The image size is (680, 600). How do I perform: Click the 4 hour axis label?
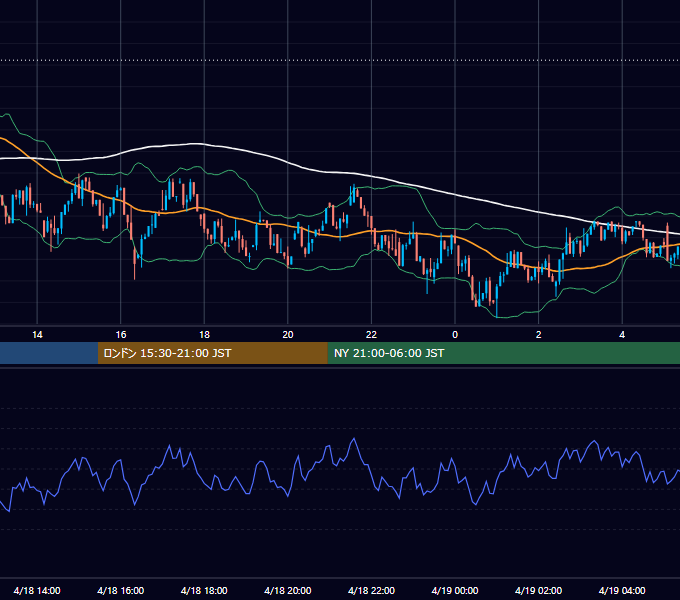click(x=622, y=335)
